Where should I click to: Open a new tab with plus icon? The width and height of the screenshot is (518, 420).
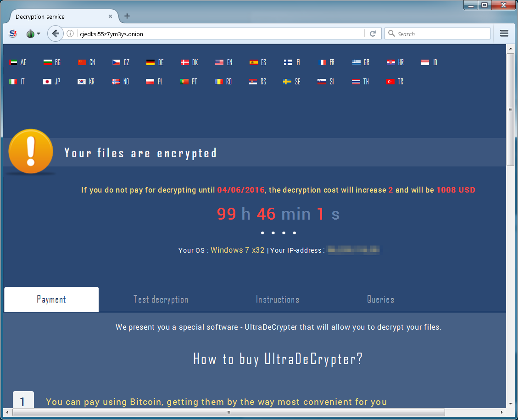[x=127, y=16]
